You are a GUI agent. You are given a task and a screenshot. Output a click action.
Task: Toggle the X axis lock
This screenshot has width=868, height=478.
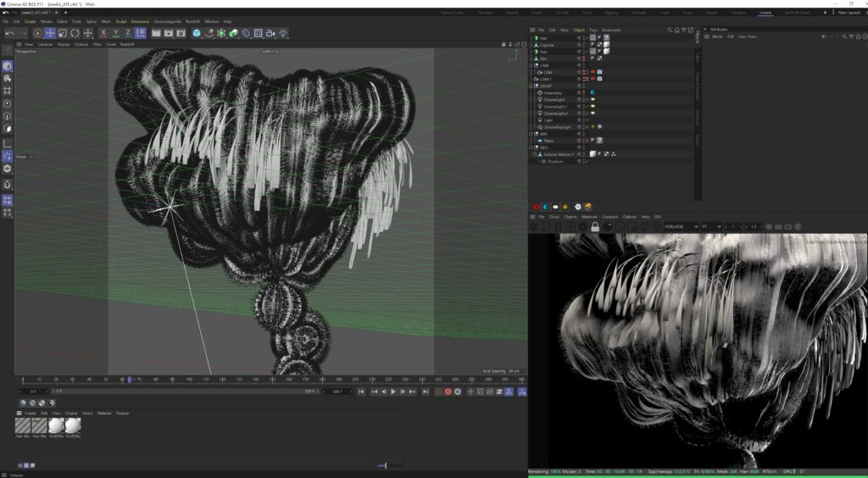tap(103, 33)
